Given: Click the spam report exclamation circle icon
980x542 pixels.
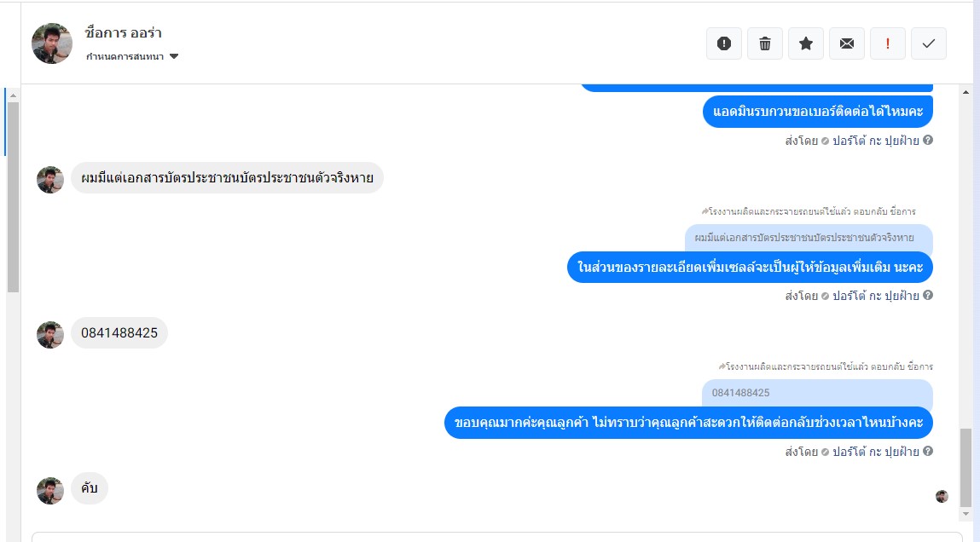Looking at the screenshot, I should (724, 43).
